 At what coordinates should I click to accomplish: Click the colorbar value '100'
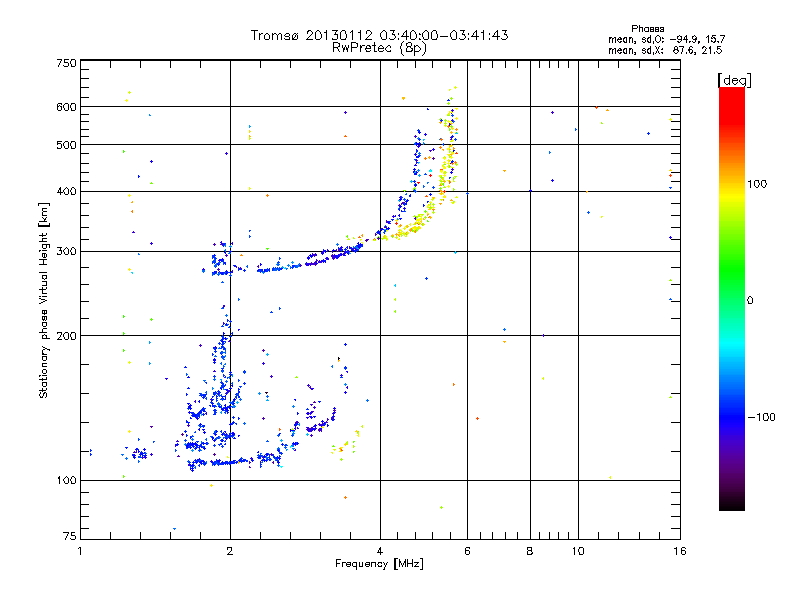757,184
